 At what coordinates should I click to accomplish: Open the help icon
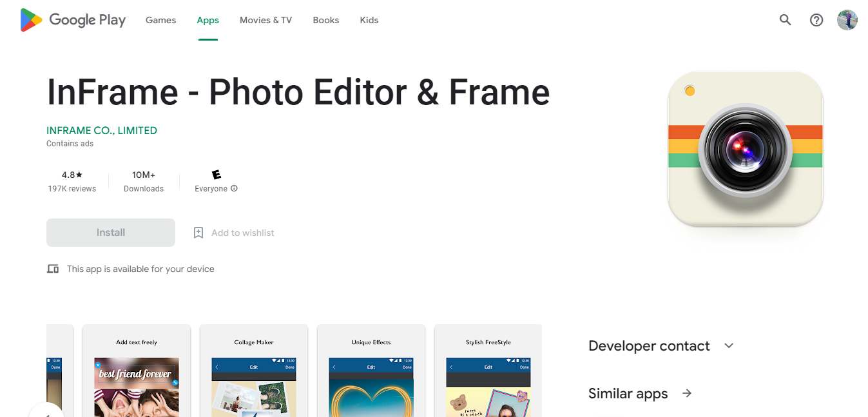pos(816,20)
